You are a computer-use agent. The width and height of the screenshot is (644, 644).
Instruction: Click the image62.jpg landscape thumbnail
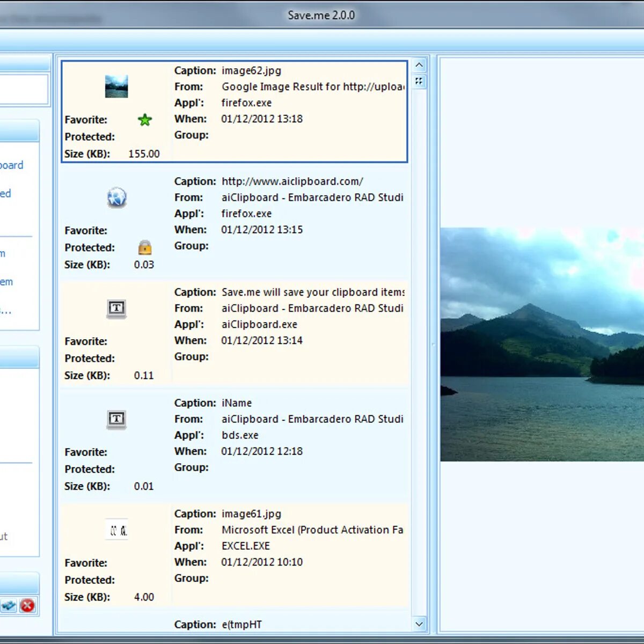tap(116, 86)
